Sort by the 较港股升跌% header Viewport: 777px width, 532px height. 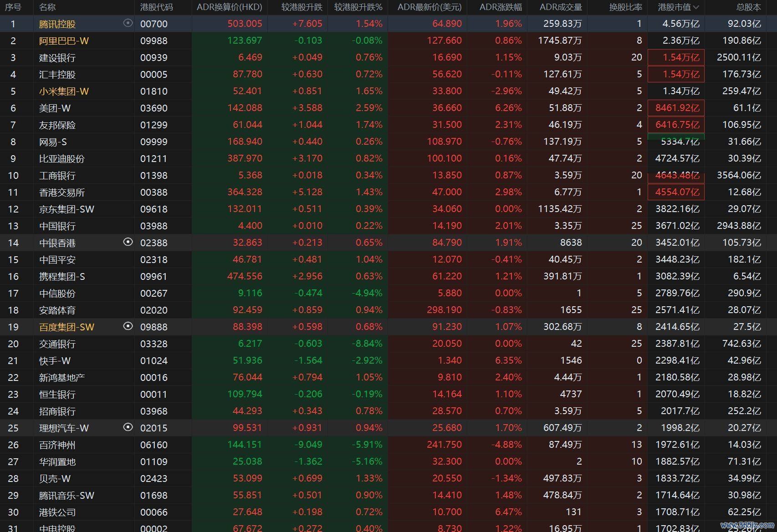[x=358, y=7]
